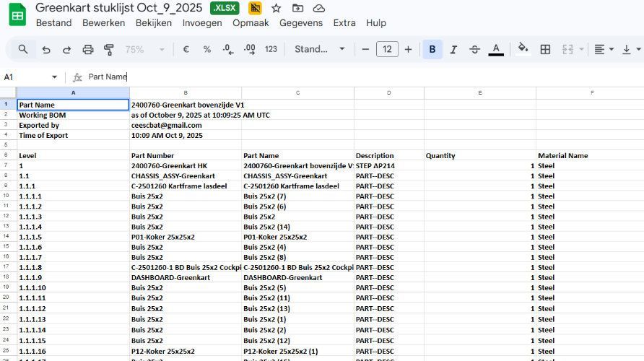The width and height of the screenshot is (644, 361).
Task: Click the formula bar containing Part Name
Action: click(x=363, y=77)
